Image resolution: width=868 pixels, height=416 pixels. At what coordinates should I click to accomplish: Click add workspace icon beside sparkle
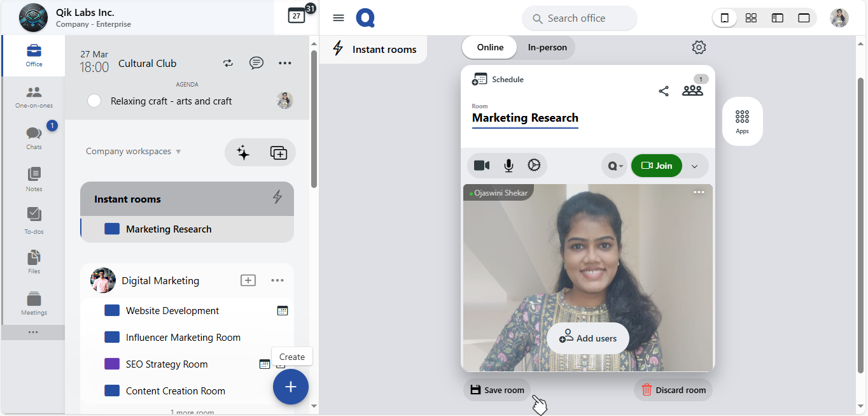pos(278,152)
